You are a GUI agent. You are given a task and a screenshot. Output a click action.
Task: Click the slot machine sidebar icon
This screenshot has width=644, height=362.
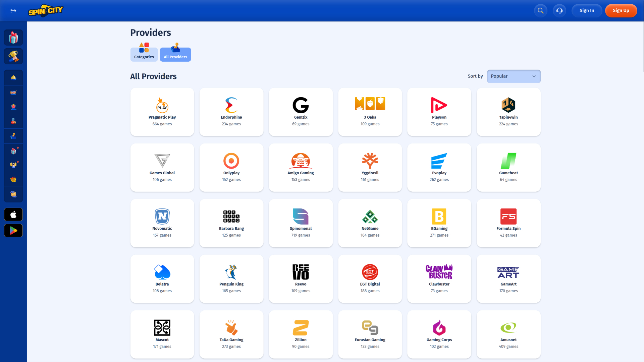tap(13, 92)
